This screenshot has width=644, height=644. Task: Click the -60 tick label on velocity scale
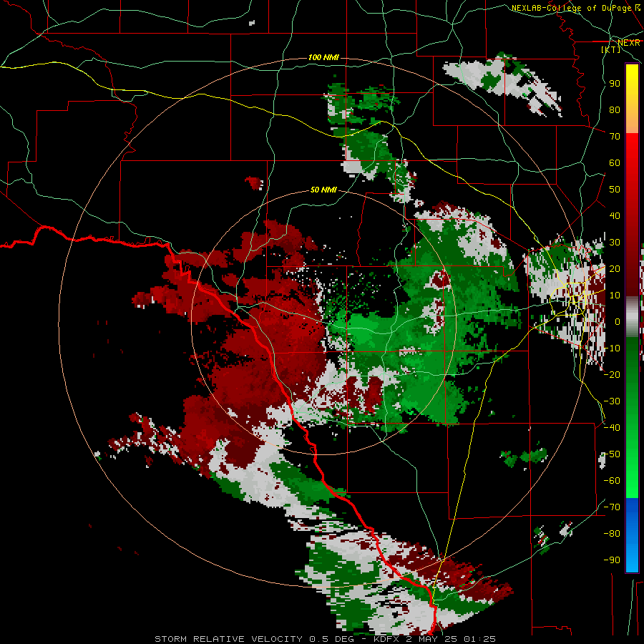[x=612, y=481]
